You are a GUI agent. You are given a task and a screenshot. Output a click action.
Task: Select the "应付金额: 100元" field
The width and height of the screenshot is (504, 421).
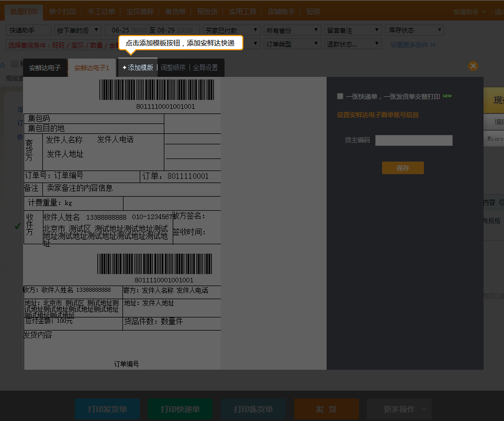click(49, 321)
